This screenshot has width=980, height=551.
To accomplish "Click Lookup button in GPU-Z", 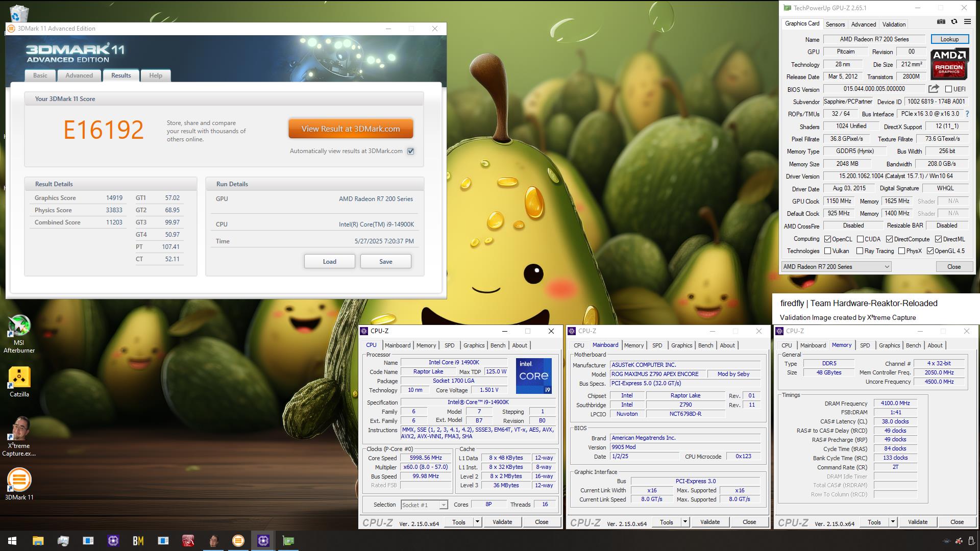I will point(949,39).
